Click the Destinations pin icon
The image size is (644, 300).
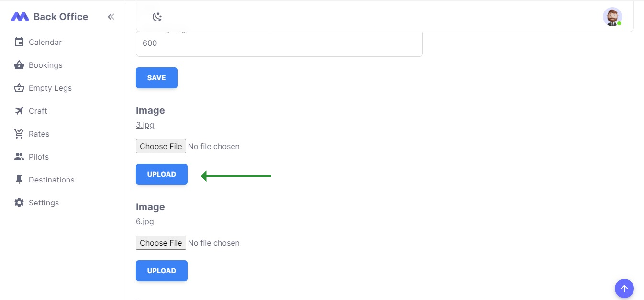click(19, 180)
